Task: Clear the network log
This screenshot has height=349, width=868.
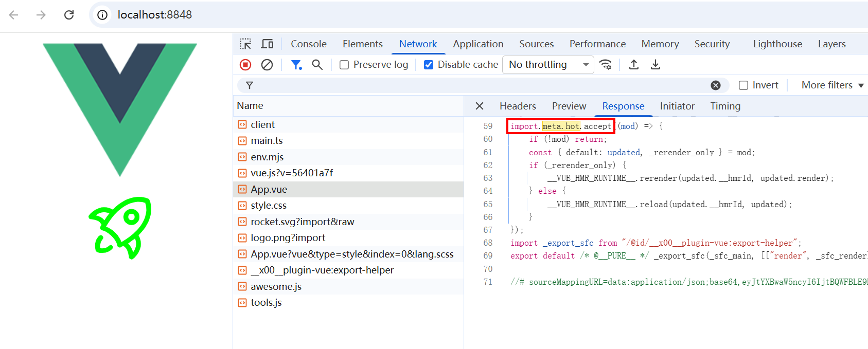Action: point(267,65)
